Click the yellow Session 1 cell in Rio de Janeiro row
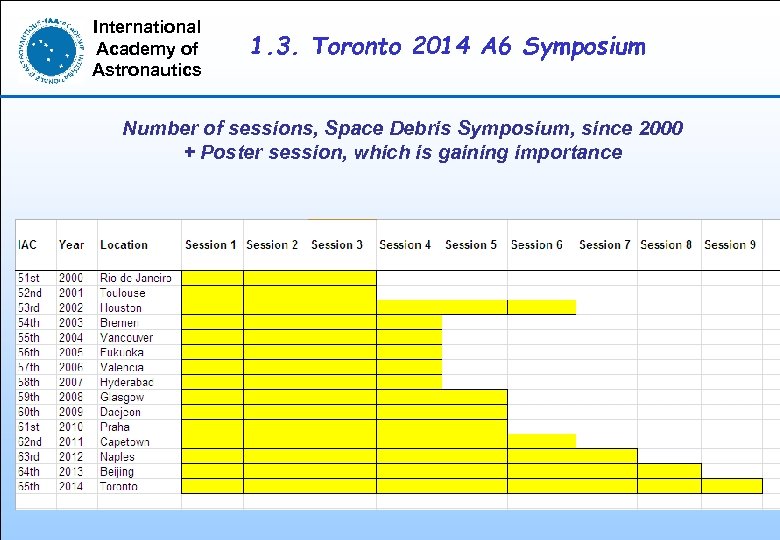This screenshot has width=780, height=540. pos(212,278)
